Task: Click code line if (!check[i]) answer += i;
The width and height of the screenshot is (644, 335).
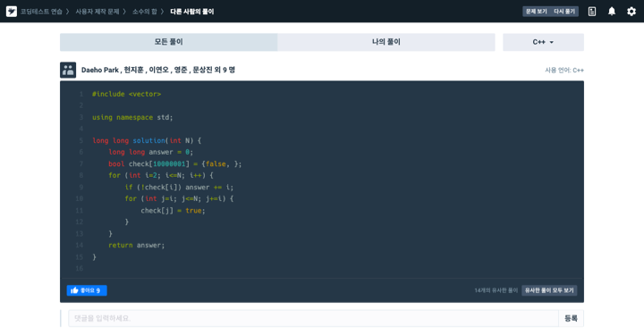Action: pos(179,188)
